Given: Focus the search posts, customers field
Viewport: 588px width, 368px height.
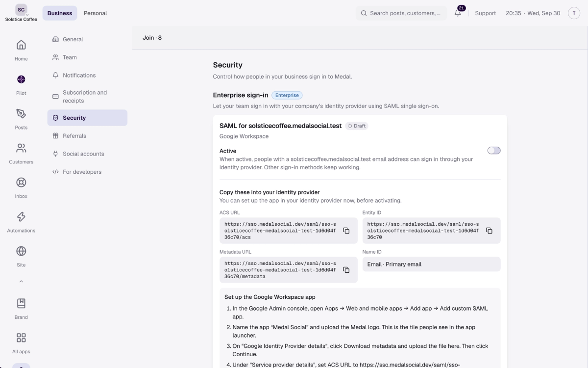Looking at the screenshot, I should [401, 13].
